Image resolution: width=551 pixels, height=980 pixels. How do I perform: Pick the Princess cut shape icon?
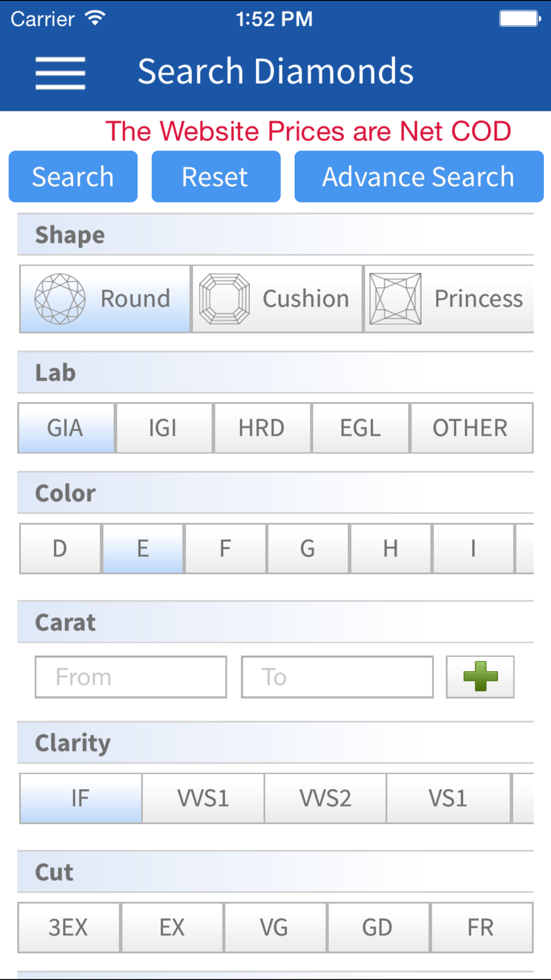pos(396,299)
